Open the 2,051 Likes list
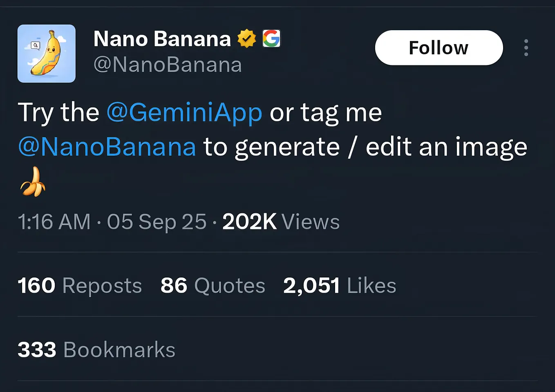 (x=339, y=285)
